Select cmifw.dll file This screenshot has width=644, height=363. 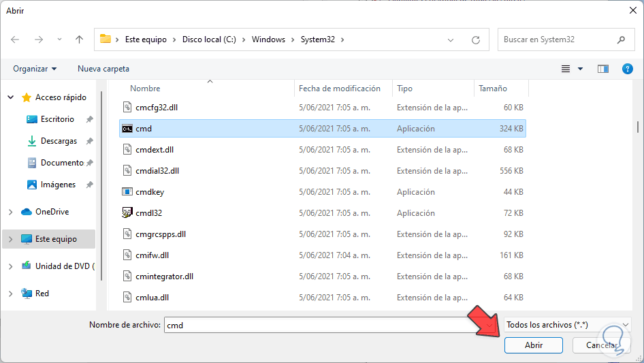click(152, 255)
